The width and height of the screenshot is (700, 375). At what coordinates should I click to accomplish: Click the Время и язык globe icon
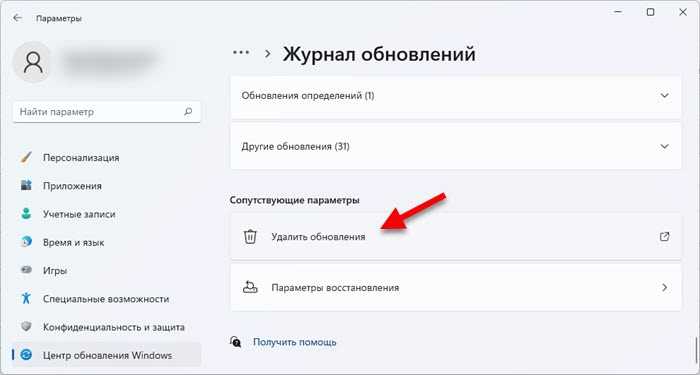point(27,242)
